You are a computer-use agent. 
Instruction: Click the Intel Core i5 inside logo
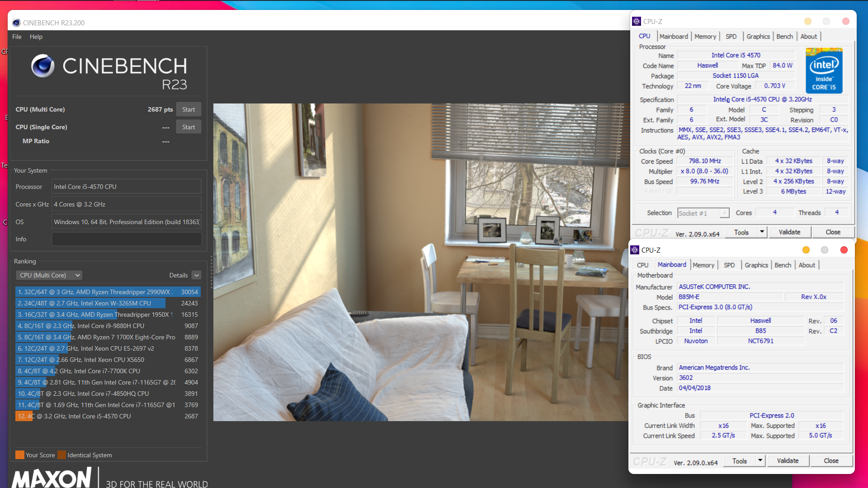point(824,71)
